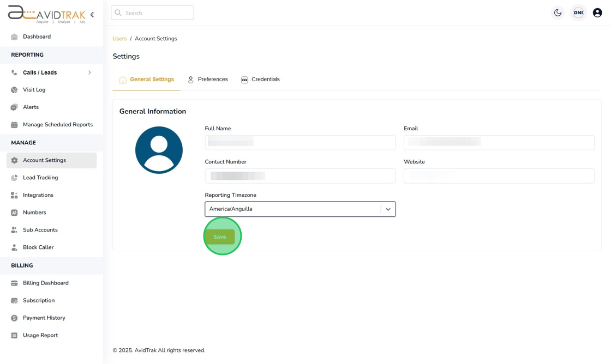
Task: Collapse the sidebar with double chevron icon
Action: point(92,15)
